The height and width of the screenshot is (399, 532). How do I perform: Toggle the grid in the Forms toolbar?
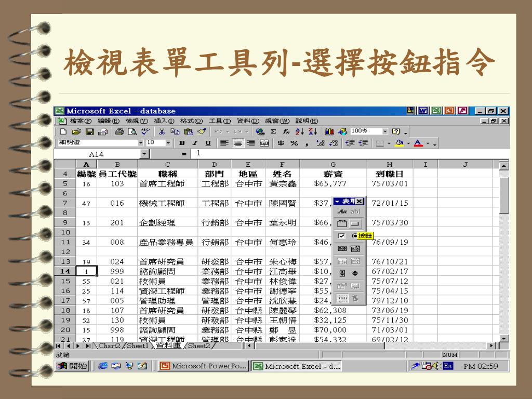pyautogui.click(x=342, y=298)
